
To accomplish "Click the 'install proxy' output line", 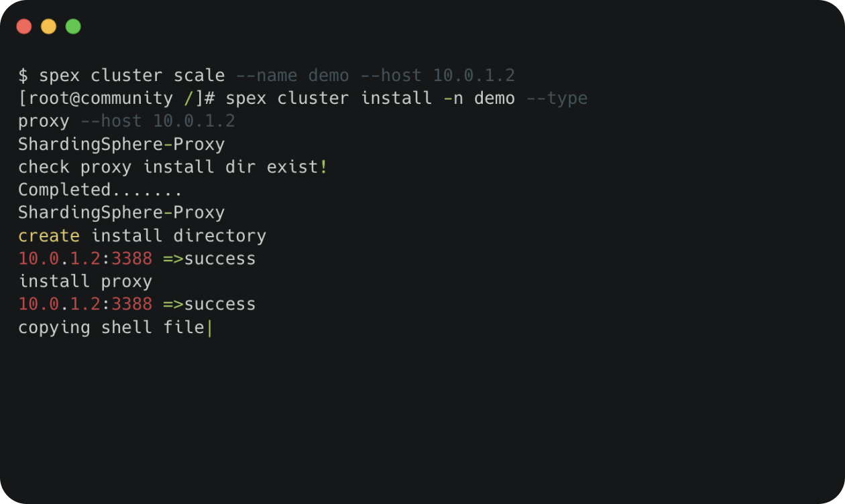I will click(85, 281).
